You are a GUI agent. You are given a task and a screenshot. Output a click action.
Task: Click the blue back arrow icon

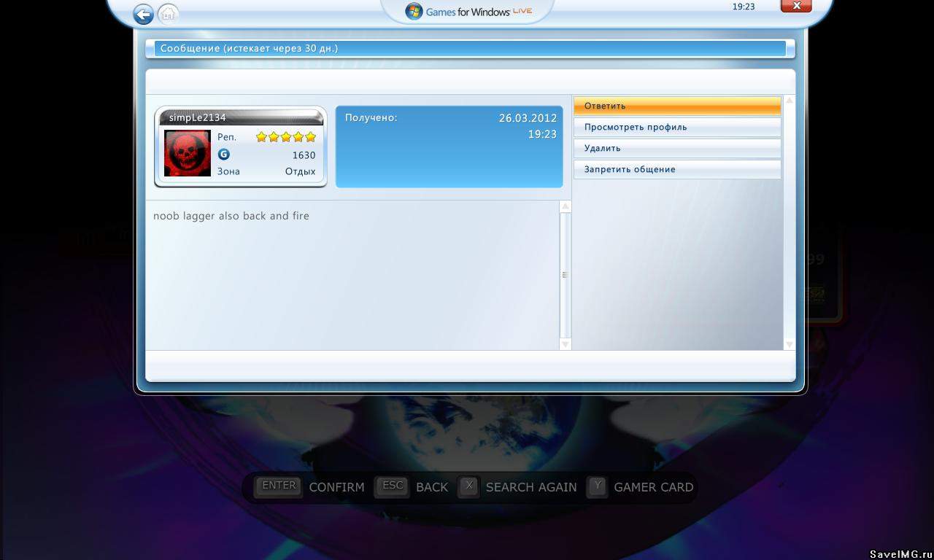144,14
